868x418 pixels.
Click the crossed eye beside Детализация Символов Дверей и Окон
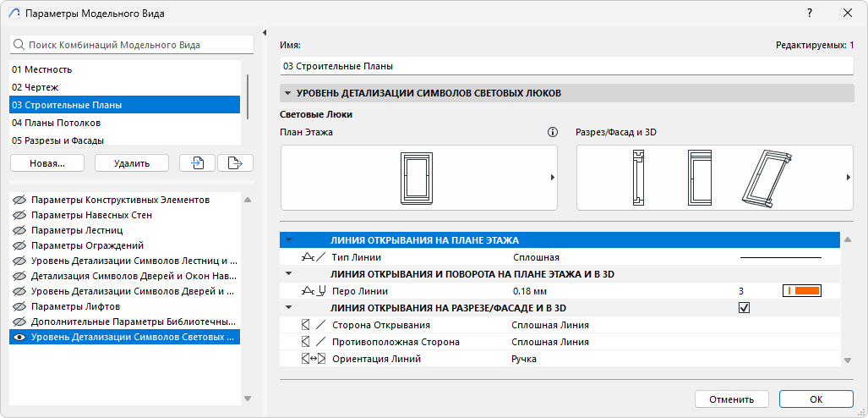click(20, 276)
